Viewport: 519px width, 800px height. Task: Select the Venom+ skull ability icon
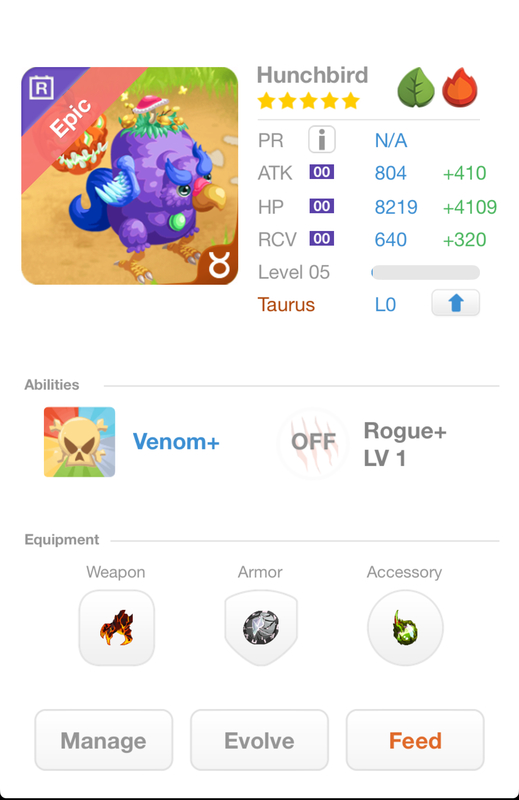79,442
